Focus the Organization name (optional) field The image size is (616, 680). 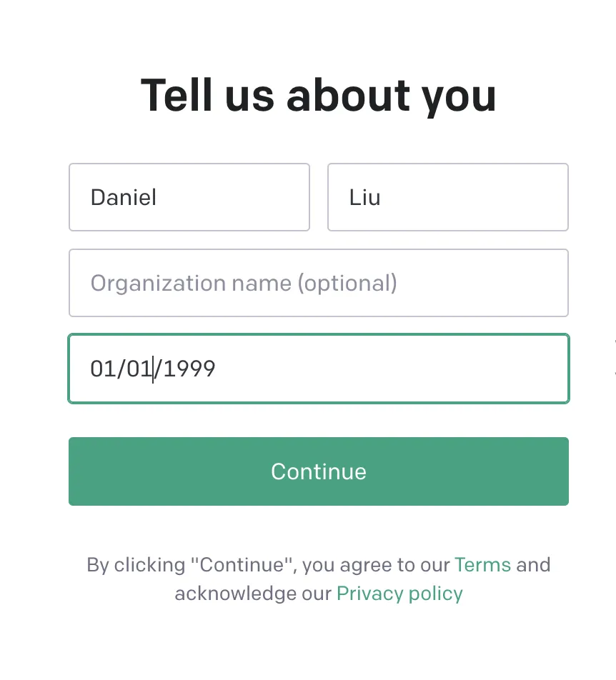[319, 283]
